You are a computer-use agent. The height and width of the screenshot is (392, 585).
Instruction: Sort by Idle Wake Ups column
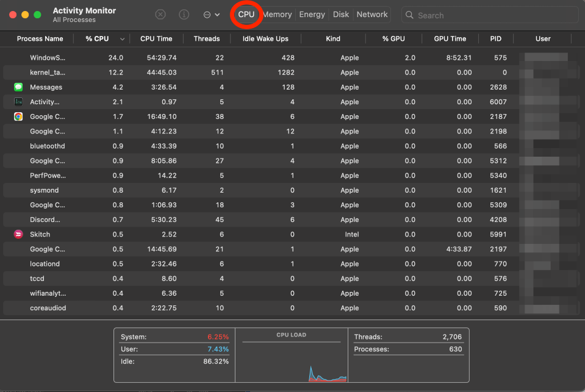[265, 39]
